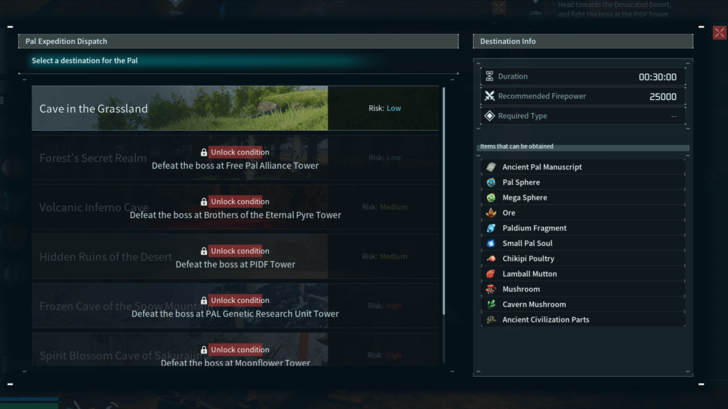728x409 pixels.
Task: Click the Small Pal Soul icon
Action: pos(491,243)
